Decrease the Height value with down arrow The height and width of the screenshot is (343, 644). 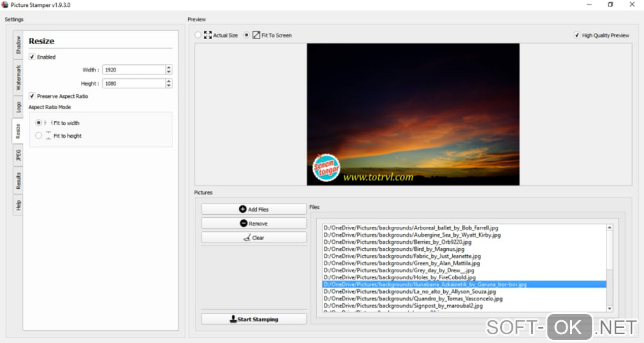pyautogui.click(x=169, y=85)
